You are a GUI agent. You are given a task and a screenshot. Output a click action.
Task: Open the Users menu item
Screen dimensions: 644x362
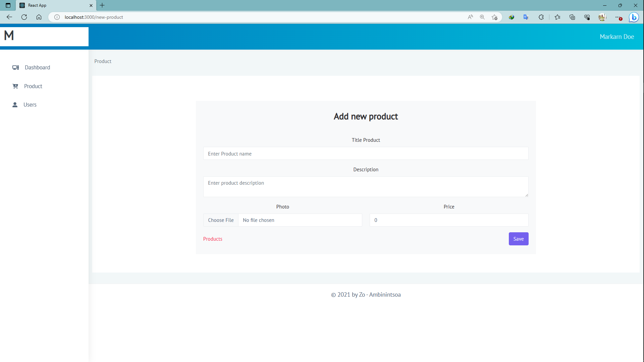pyautogui.click(x=30, y=105)
